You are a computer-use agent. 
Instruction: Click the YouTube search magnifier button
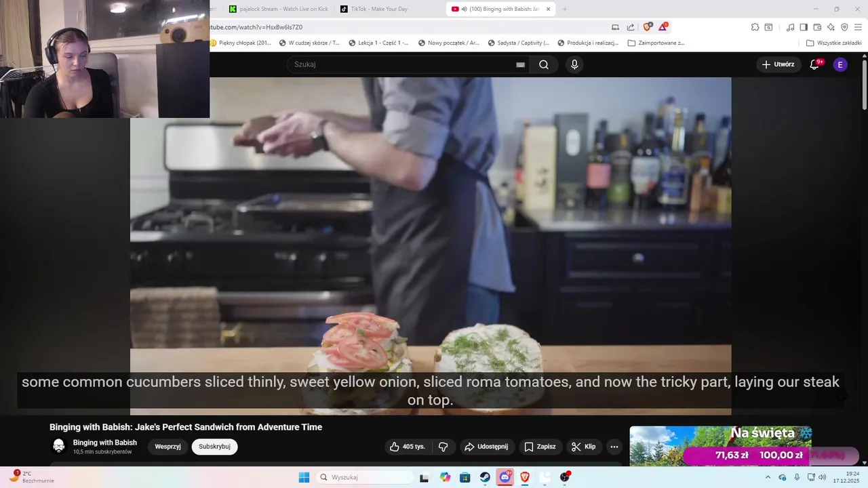[x=544, y=64]
